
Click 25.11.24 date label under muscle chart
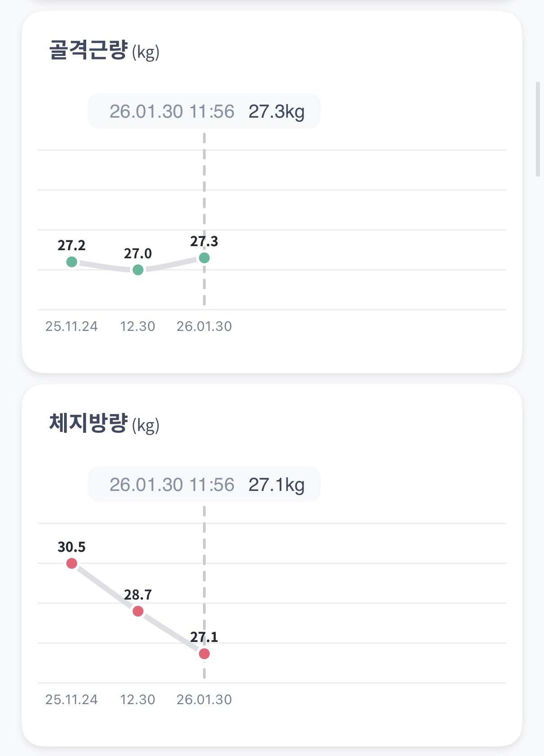[72, 326]
